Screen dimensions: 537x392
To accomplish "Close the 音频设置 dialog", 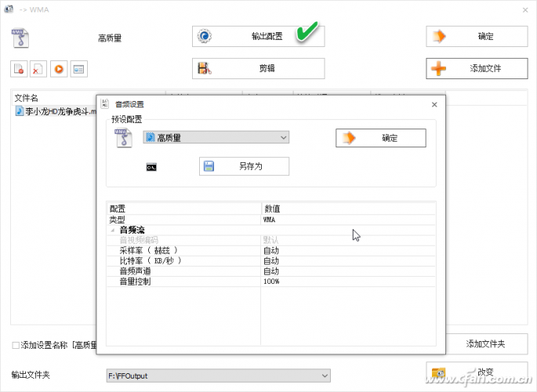I will point(434,104).
